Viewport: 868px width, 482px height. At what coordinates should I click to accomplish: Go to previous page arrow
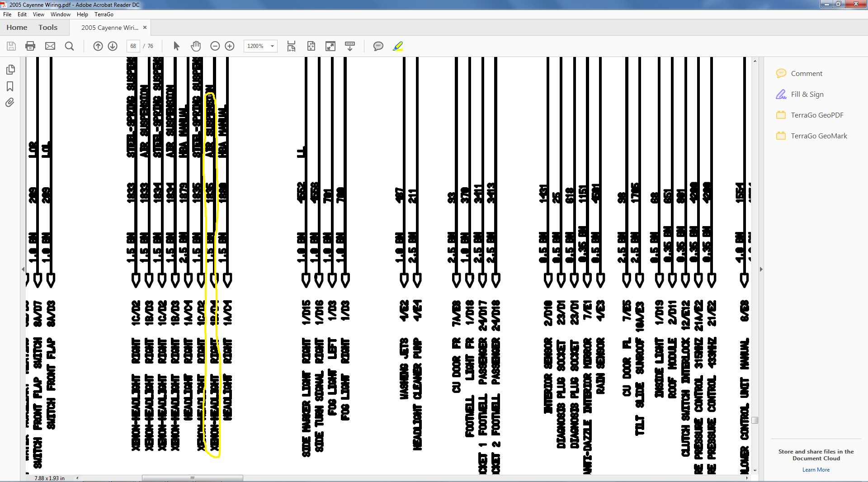click(x=98, y=46)
